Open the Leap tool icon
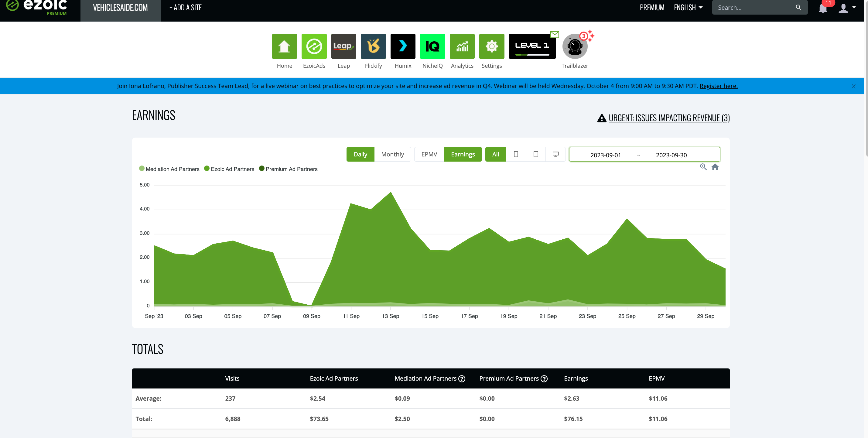 [343, 46]
